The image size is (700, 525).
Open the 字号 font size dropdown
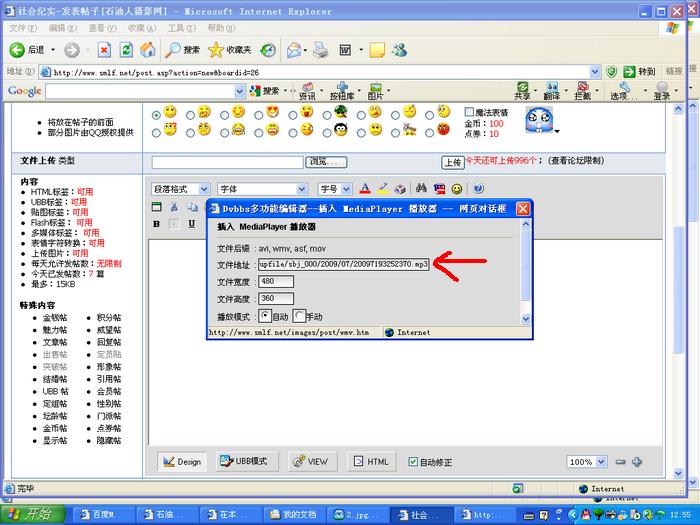coord(346,189)
